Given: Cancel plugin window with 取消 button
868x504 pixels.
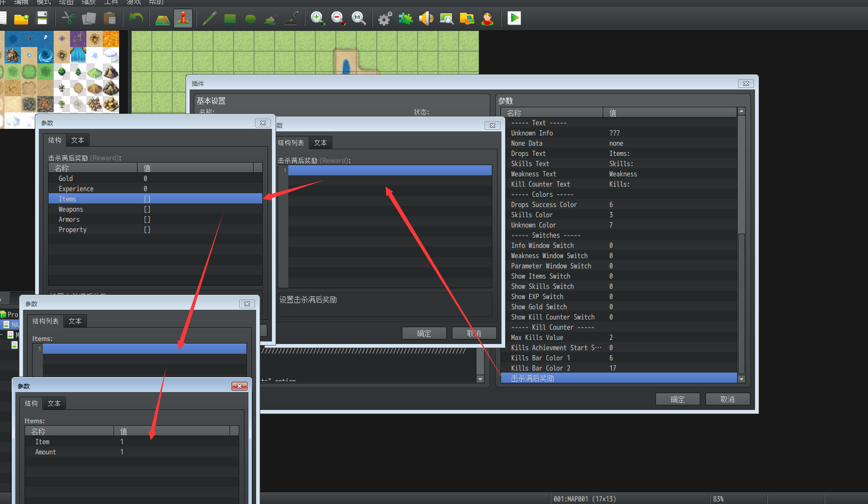Looking at the screenshot, I should tap(727, 399).
